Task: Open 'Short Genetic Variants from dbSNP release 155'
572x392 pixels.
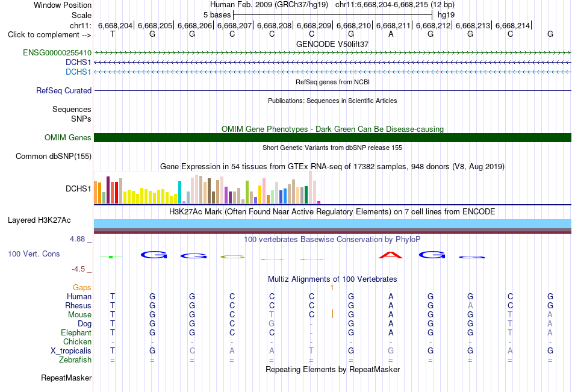Action: pos(332,148)
